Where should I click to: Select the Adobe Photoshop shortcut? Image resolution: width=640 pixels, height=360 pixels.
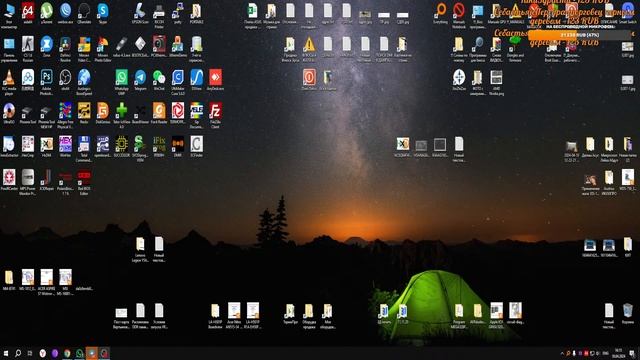[x=47, y=78]
